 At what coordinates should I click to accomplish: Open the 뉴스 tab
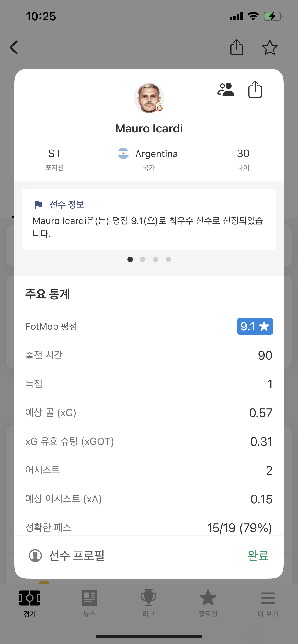coord(89,602)
